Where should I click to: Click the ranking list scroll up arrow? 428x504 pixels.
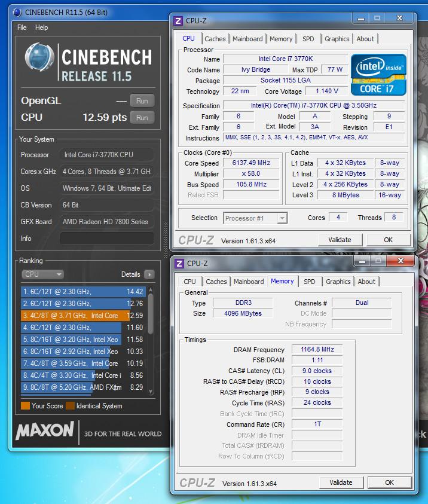tap(151, 290)
